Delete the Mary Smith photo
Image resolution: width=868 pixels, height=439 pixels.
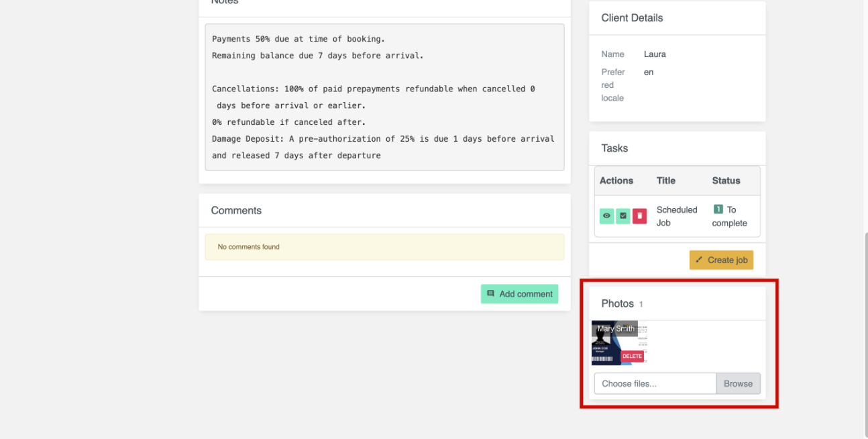tap(631, 356)
